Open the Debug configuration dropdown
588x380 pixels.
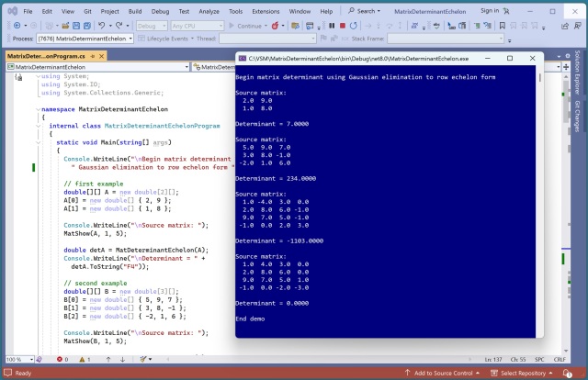click(x=152, y=26)
